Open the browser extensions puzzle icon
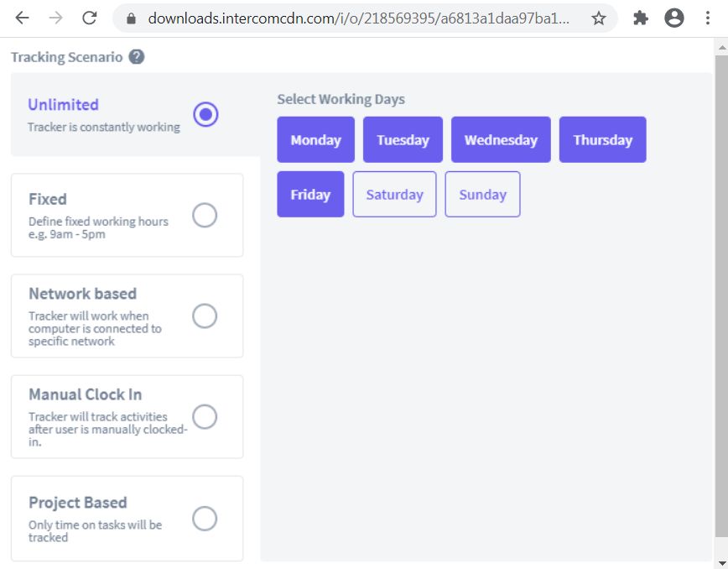Screen dimensions: 728x569 coord(638,18)
